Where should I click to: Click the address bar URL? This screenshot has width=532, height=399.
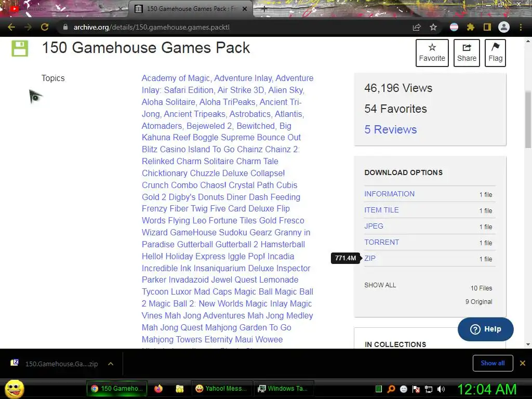click(x=151, y=27)
